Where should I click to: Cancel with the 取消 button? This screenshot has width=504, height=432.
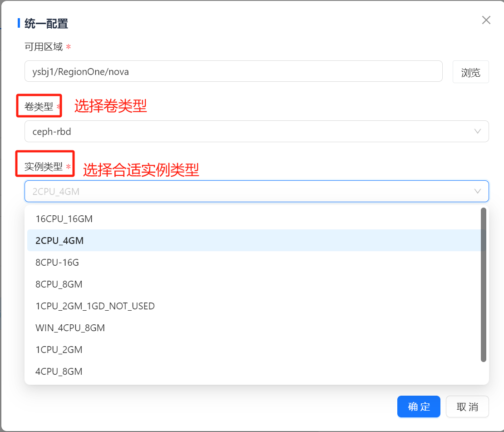pos(467,407)
